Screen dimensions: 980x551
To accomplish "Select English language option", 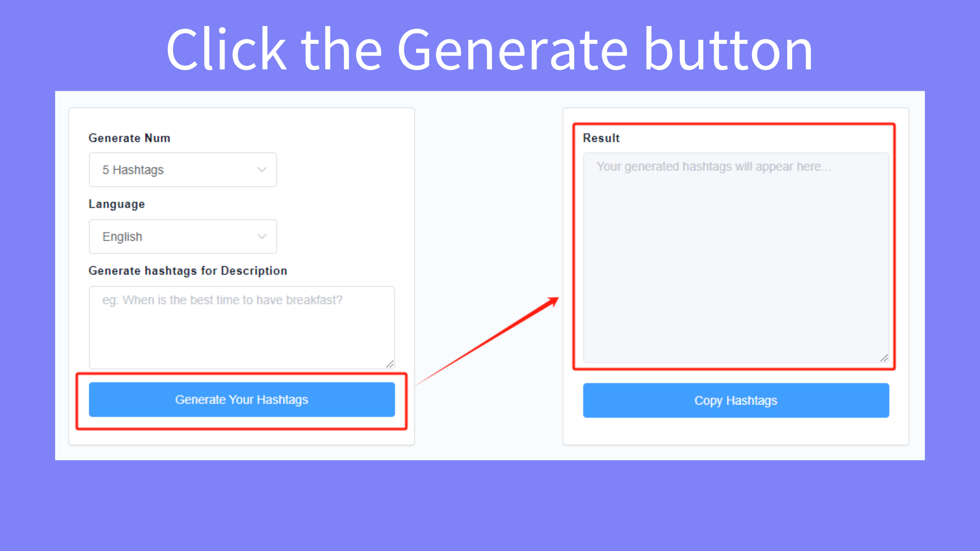I will point(182,237).
